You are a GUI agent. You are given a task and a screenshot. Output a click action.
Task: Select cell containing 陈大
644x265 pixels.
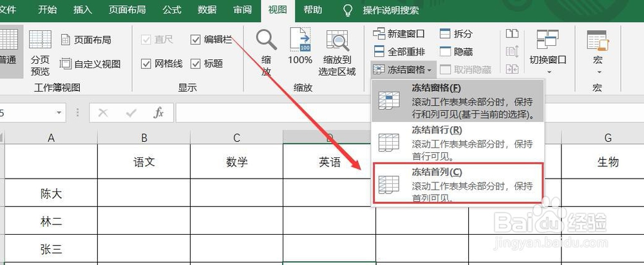pyautogui.click(x=51, y=193)
